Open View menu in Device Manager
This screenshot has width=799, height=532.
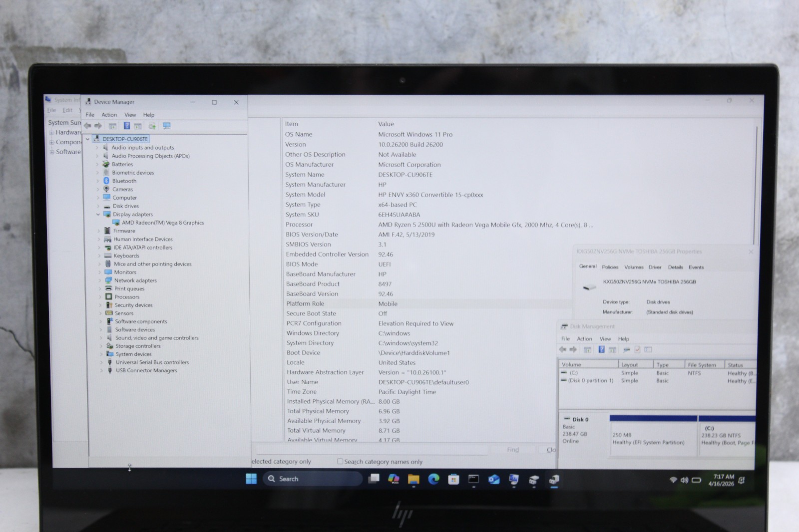pos(130,115)
